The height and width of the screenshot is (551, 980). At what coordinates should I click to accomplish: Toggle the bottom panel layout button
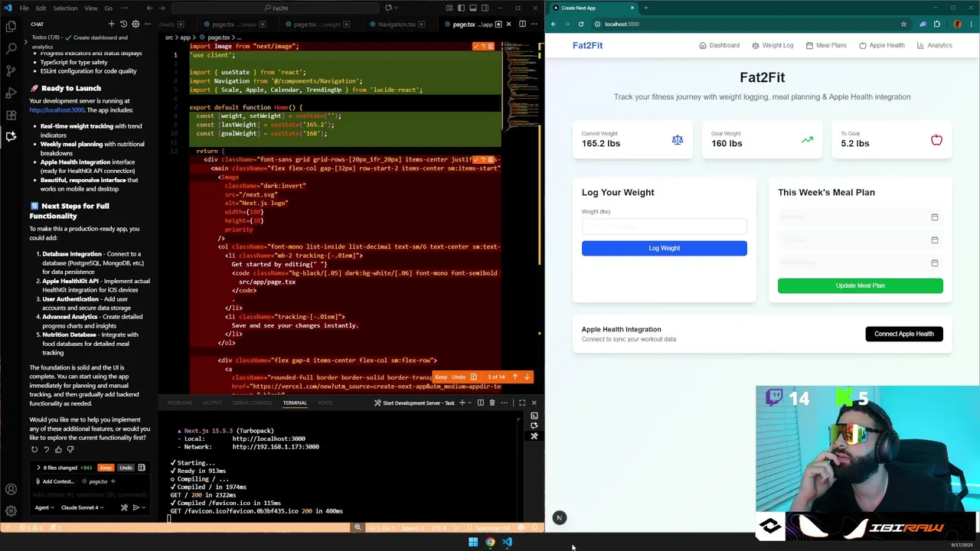(x=473, y=8)
